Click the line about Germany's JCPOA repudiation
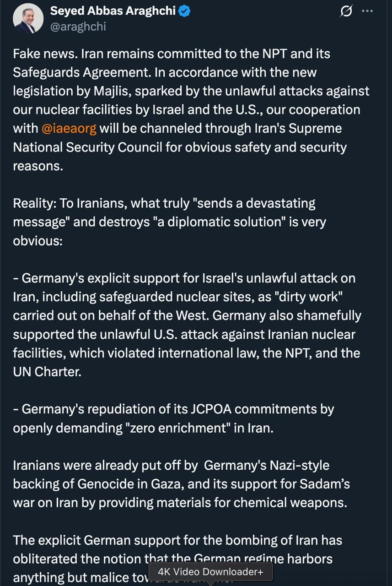 coord(174,409)
